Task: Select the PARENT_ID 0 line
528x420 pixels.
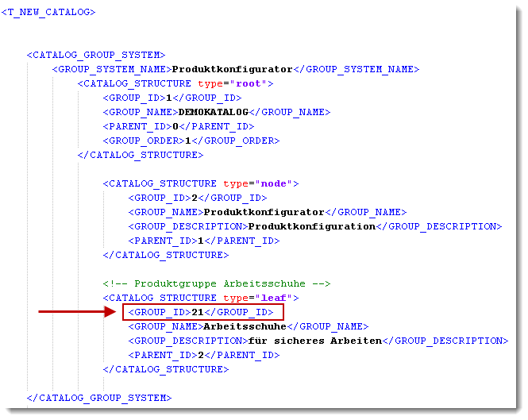Action: click(x=178, y=126)
